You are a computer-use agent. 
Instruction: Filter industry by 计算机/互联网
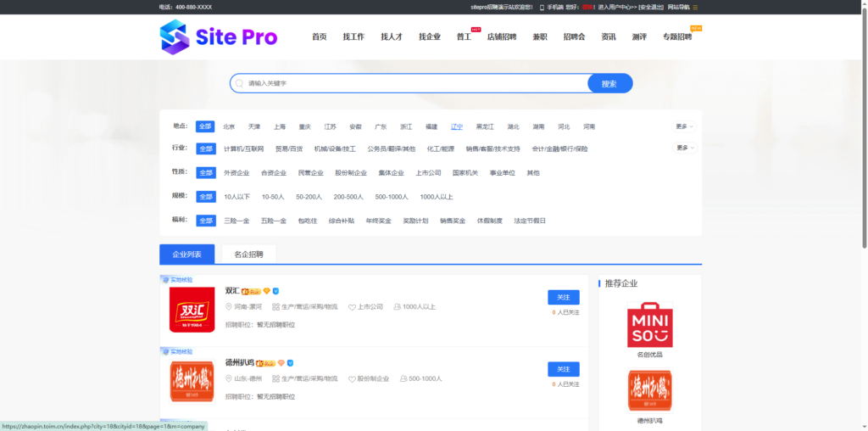(243, 149)
